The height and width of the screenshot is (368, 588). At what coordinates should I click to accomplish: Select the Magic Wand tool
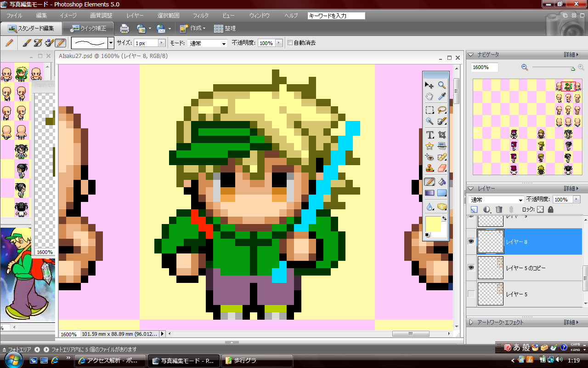(430, 121)
